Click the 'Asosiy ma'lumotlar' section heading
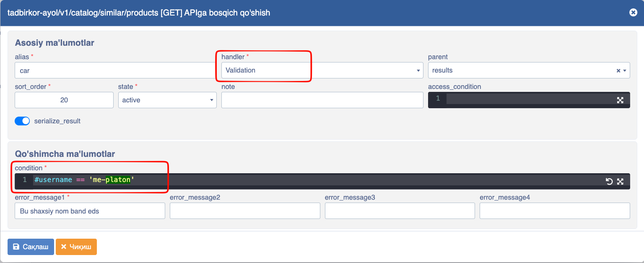Image resolution: width=644 pixels, height=263 pixels. (55, 43)
